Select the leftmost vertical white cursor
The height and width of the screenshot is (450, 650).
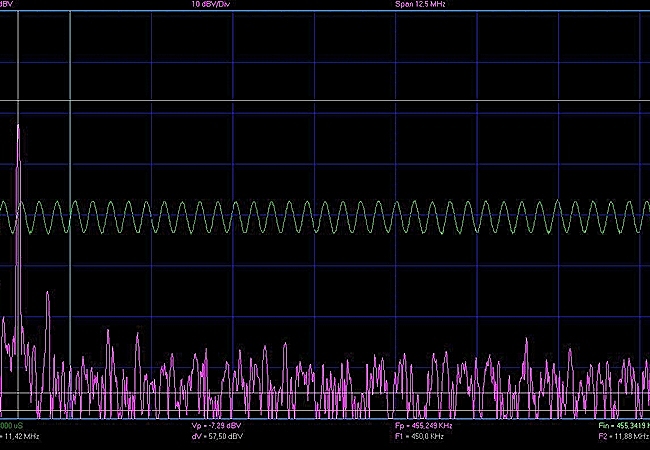(18, 60)
